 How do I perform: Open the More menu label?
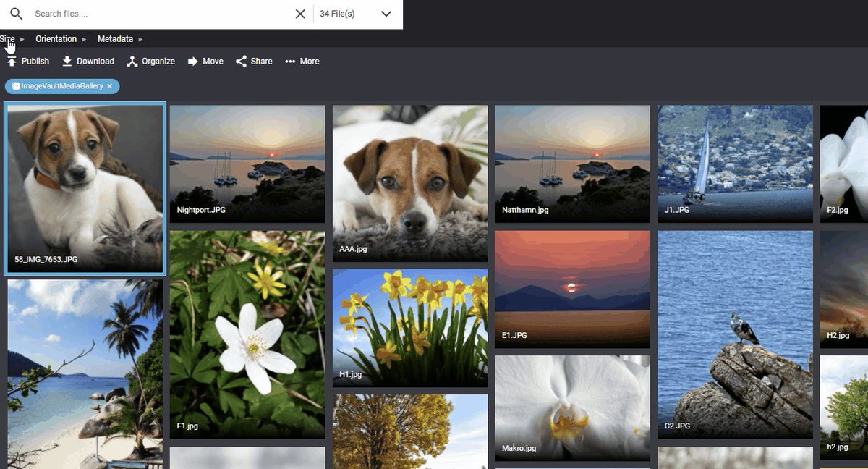coord(310,62)
